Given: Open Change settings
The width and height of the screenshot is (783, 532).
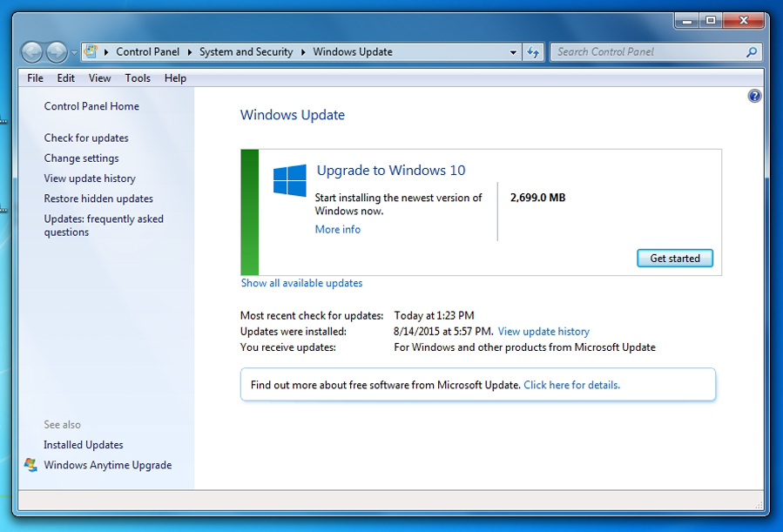Looking at the screenshot, I should (81, 158).
